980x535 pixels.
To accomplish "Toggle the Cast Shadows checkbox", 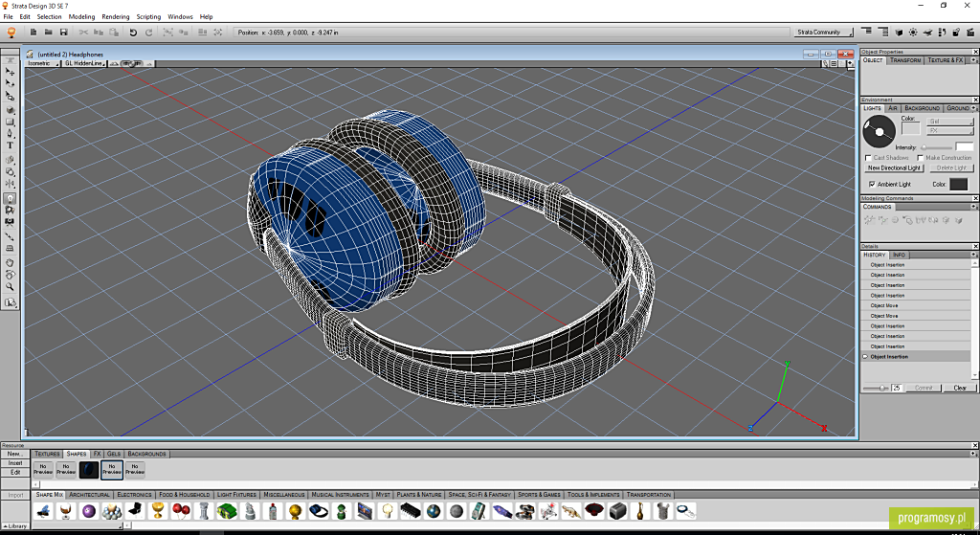I will pyautogui.click(x=868, y=158).
